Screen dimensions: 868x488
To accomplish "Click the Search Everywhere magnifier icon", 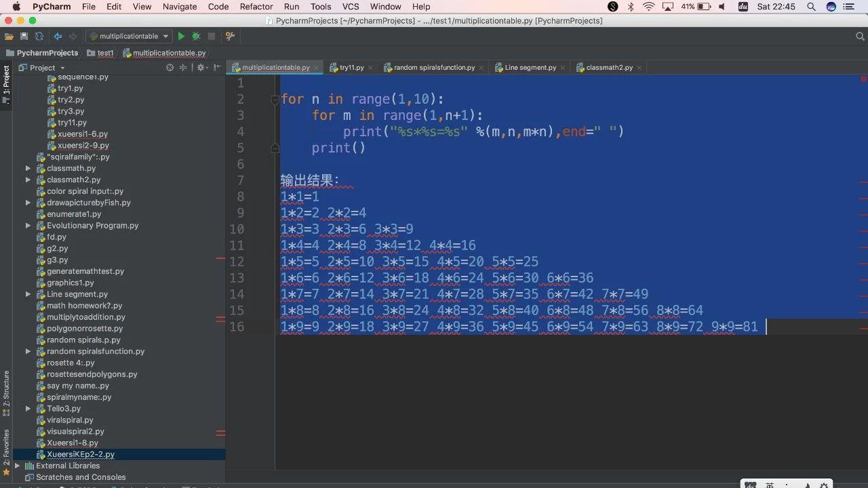I will (x=860, y=36).
